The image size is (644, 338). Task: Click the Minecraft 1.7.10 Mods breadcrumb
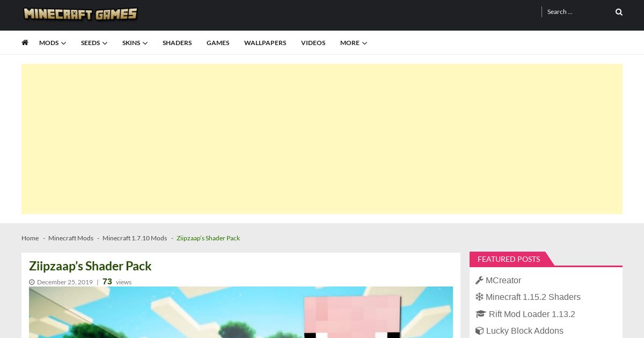(x=135, y=238)
